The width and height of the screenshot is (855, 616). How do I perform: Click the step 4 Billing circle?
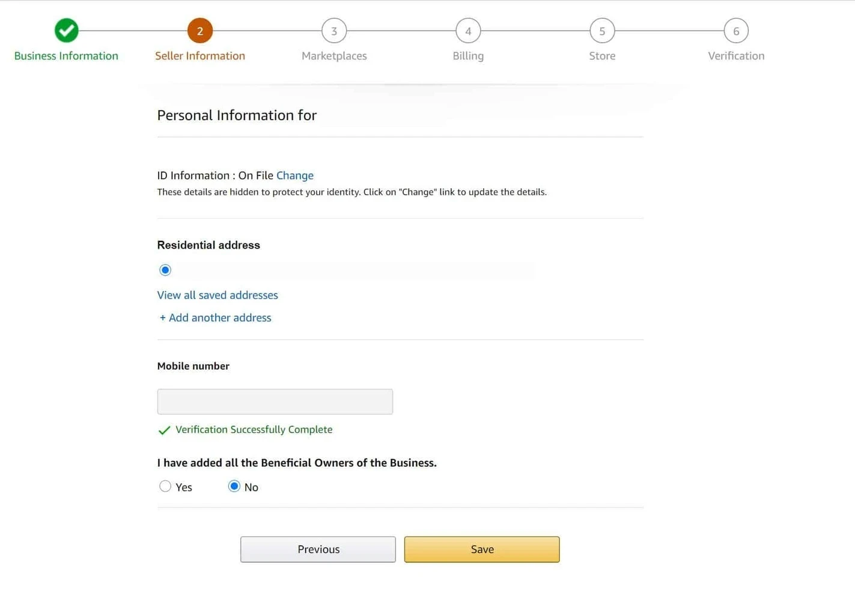pos(468,31)
